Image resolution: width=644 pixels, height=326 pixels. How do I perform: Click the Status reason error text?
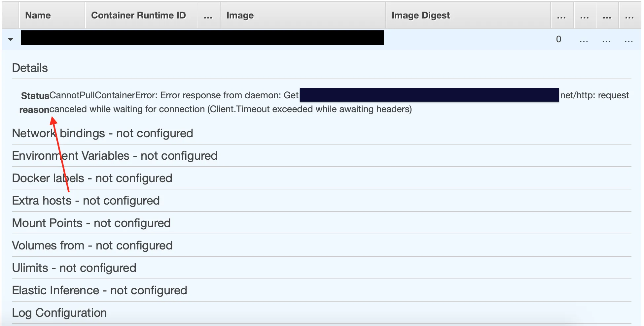click(x=230, y=109)
